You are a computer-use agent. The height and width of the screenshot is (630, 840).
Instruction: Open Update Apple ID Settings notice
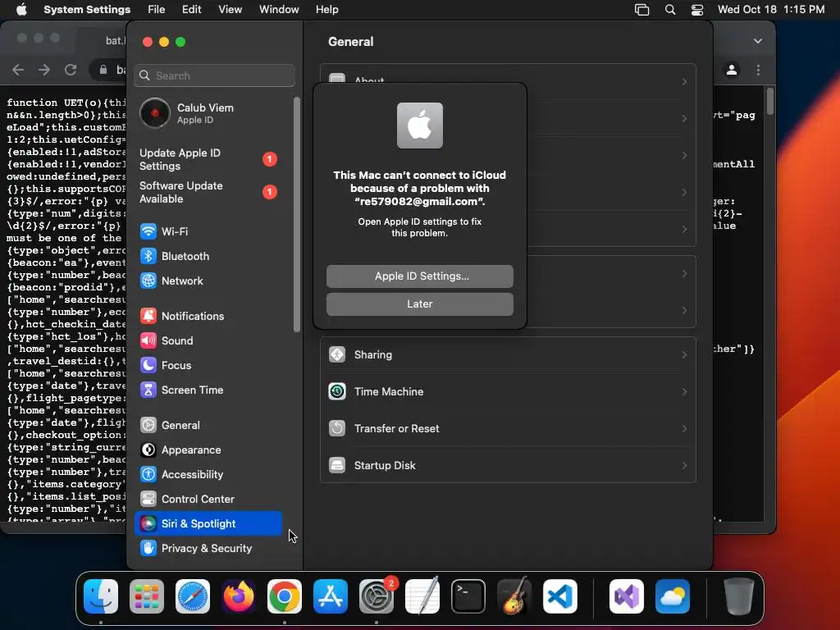point(208,160)
